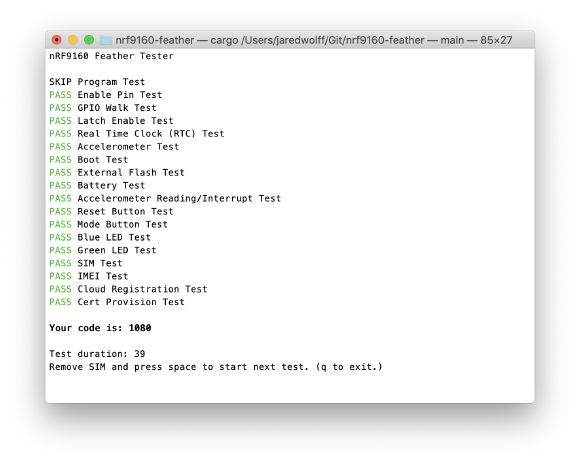
Task: Click the green full-screen button
Action: tap(89, 40)
